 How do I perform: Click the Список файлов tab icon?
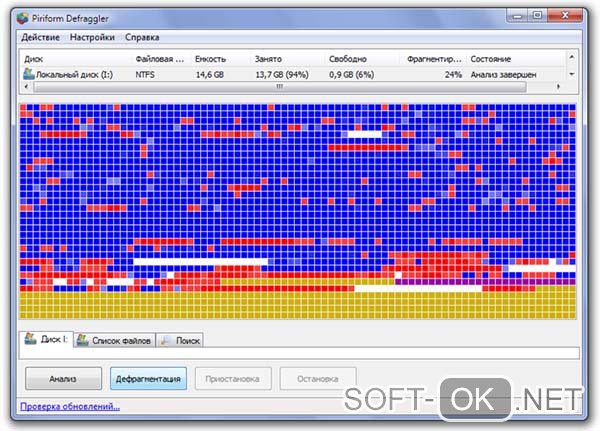click(x=82, y=340)
